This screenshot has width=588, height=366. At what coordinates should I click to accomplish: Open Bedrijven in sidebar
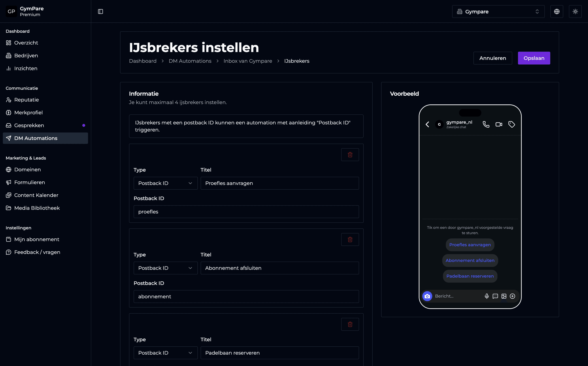[x=45, y=55]
